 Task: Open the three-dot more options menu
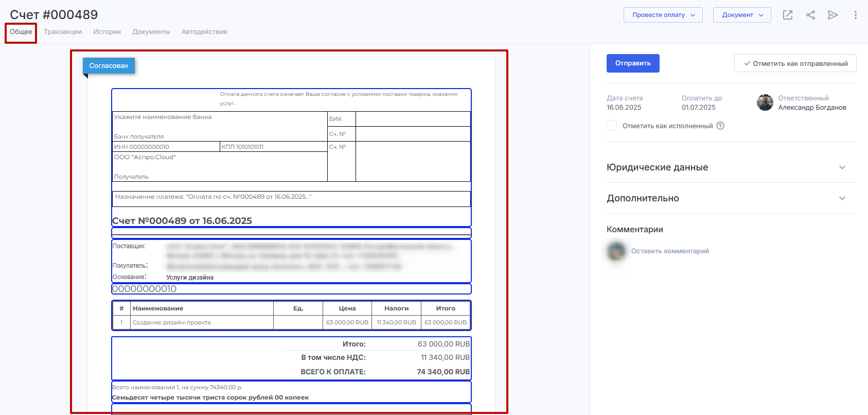(855, 15)
